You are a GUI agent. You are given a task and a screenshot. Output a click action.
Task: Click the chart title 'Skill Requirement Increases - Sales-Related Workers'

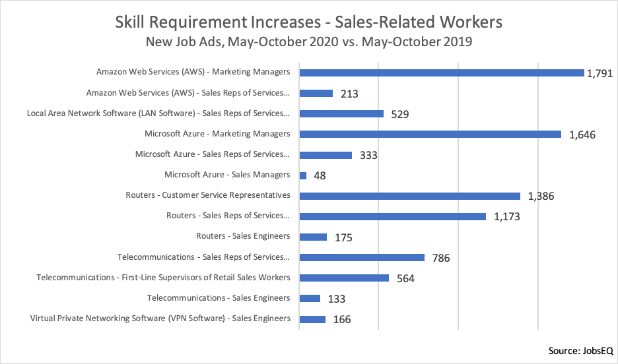308,22
